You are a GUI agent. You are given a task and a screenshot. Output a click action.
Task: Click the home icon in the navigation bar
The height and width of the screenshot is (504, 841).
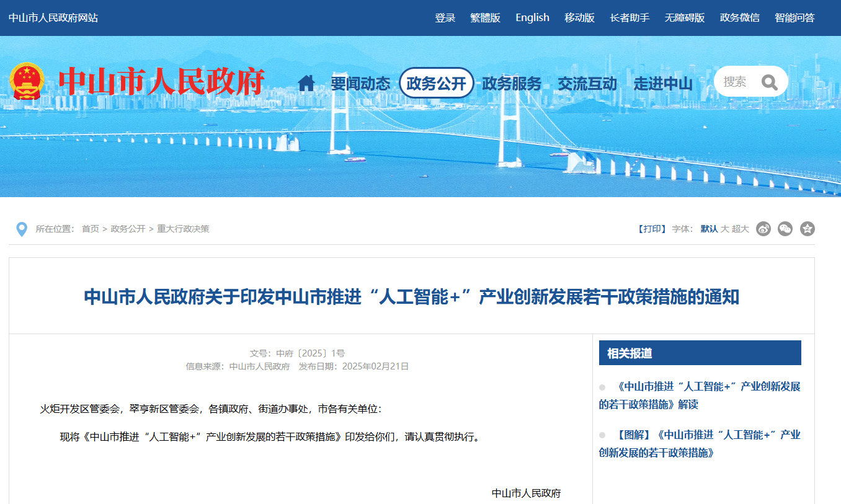click(306, 82)
